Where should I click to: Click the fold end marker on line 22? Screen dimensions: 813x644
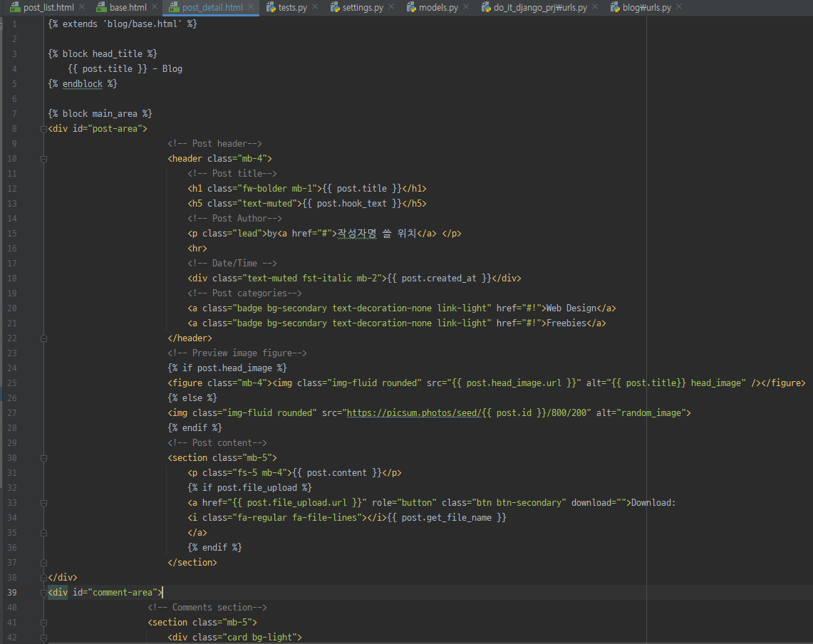pyautogui.click(x=43, y=338)
